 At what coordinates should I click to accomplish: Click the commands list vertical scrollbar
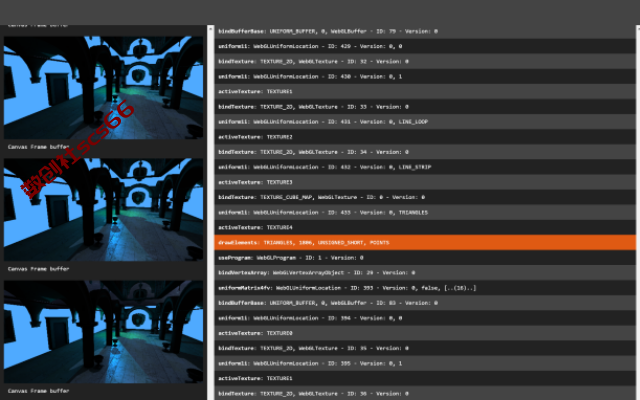tap(638, 212)
